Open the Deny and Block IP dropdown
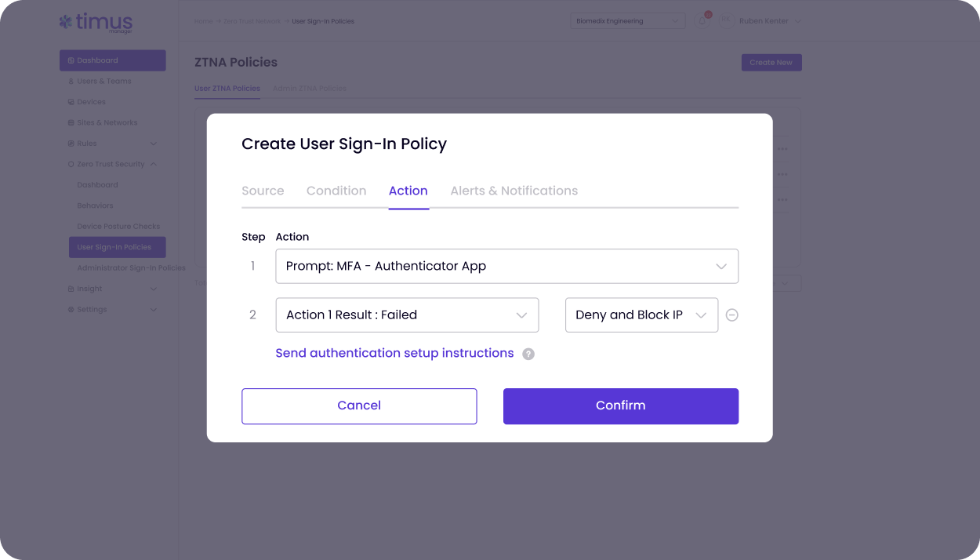 point(641,315)
